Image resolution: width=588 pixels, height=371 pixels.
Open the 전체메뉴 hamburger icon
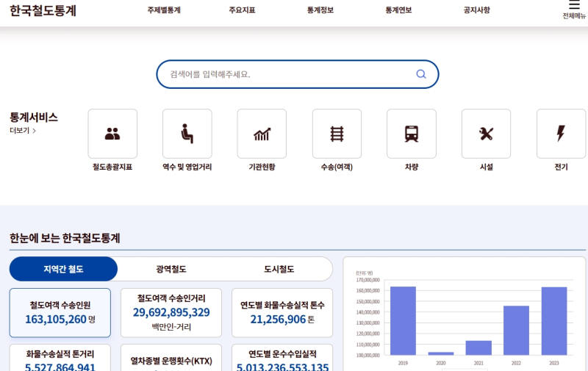coord(574,5)
